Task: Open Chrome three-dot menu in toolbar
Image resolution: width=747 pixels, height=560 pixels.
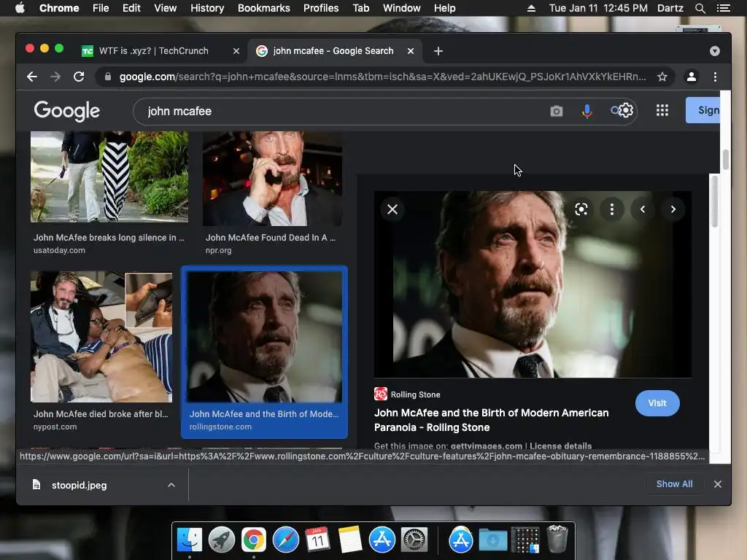Action: [715, 77]
